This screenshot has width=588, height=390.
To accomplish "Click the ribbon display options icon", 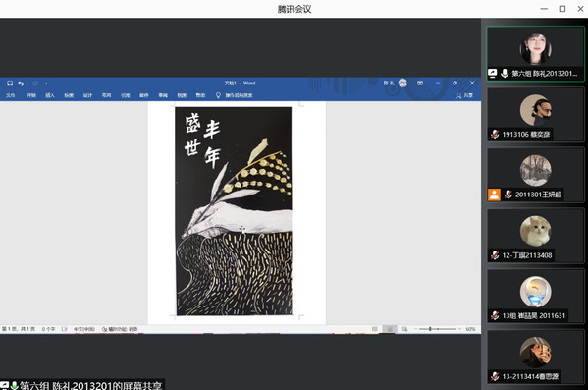I will pyautogui.click(x=420, y=83).
